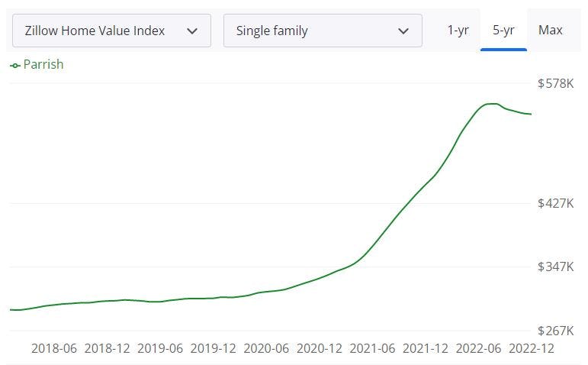
Task: Click the chevron arrow in Single family box
Action: [x=403, y=31]
